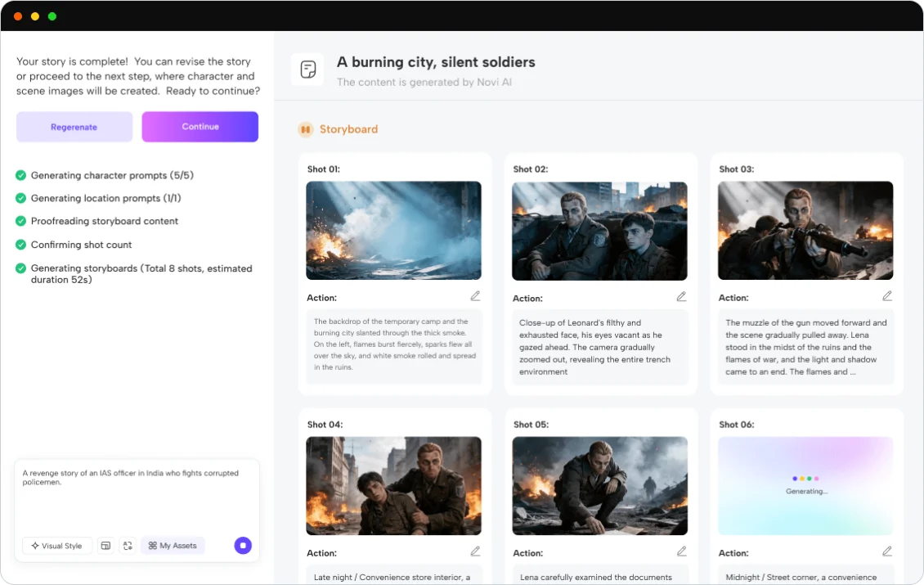
Task: Click 'Lena carefully examined the documents' text
Action: coord(596,578)
